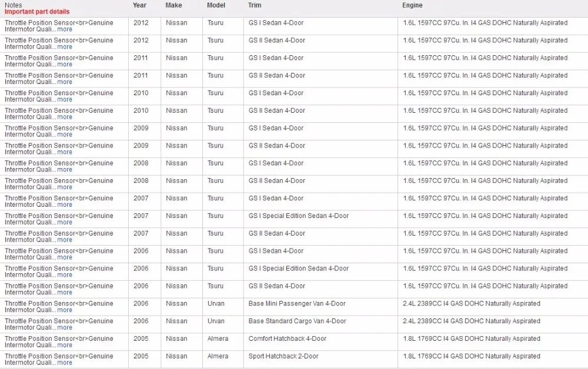Open 'more' link for 2011 GS I Sedan row
This screenshot has width=588, height=369.
coord(65,65)
